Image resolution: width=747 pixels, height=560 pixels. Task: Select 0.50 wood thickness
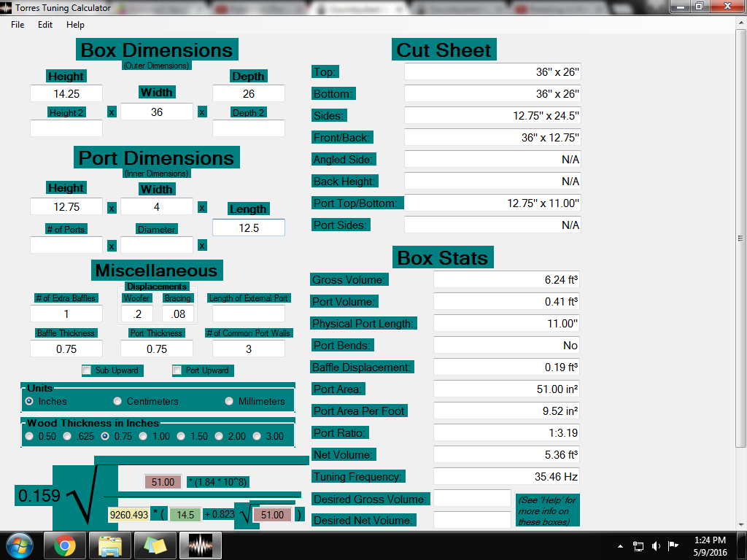(x=29, y=436)
